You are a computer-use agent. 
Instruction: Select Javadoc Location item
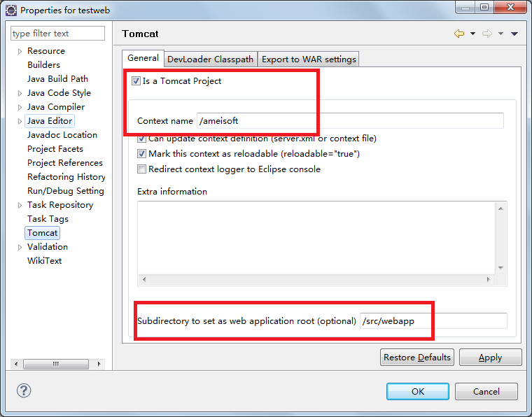[62, 135]
